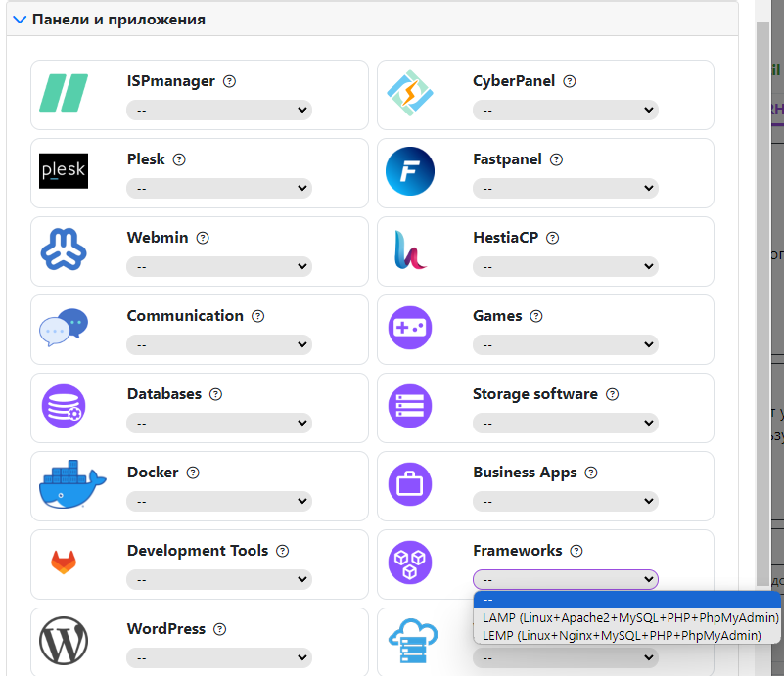Show help for Development Tools

click(x=283, y=551)
